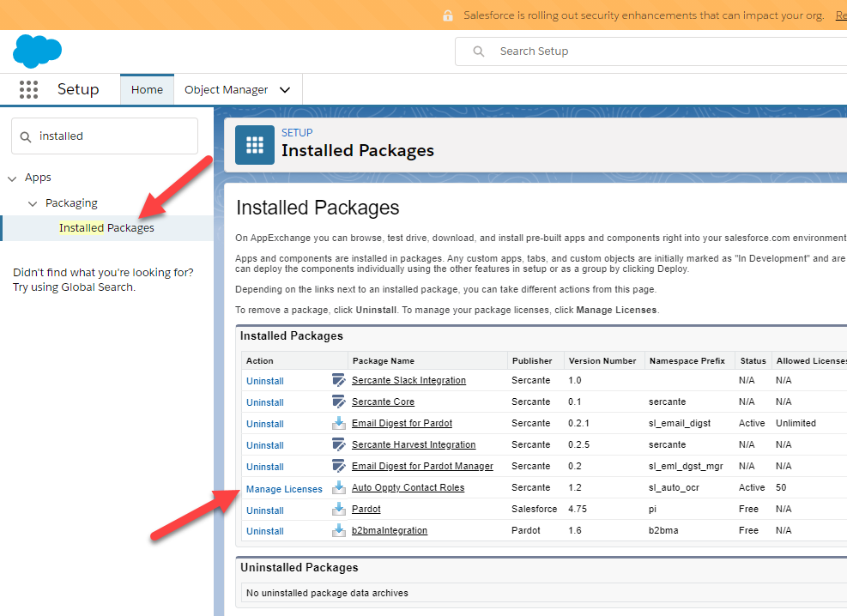Image resolution: width=847 pixels, height=616 pixels.
Task: Click the Installed Packages setup header icon
Action: 254,145
